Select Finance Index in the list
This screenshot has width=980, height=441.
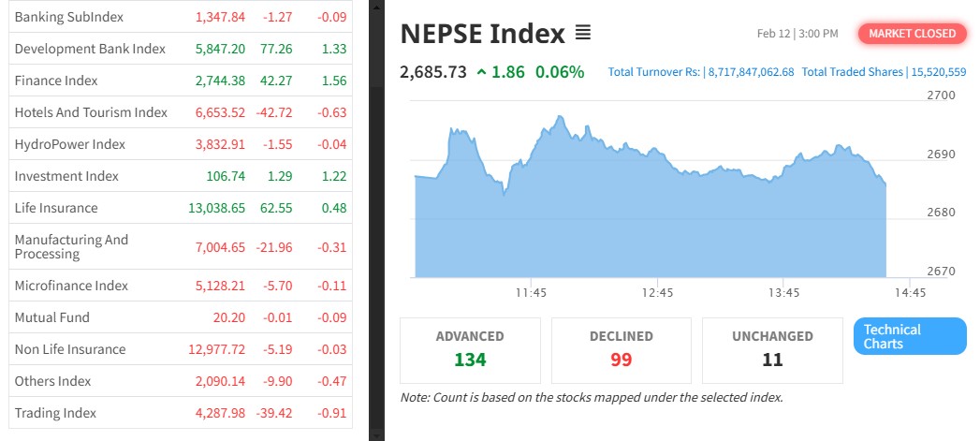click(x=56, y=81)
